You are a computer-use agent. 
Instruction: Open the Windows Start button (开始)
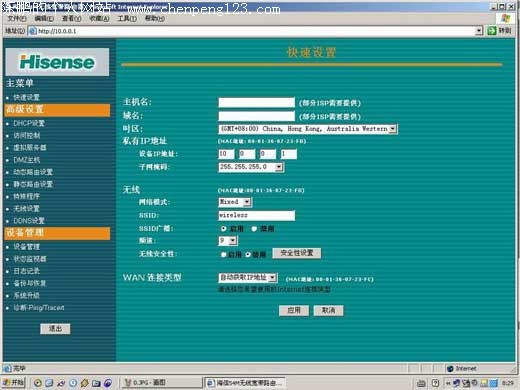coord(13,383)
